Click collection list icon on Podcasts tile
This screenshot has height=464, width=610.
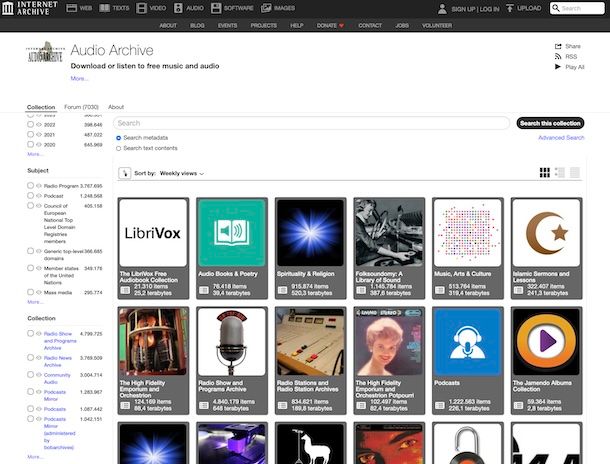[x=440, y=405]
